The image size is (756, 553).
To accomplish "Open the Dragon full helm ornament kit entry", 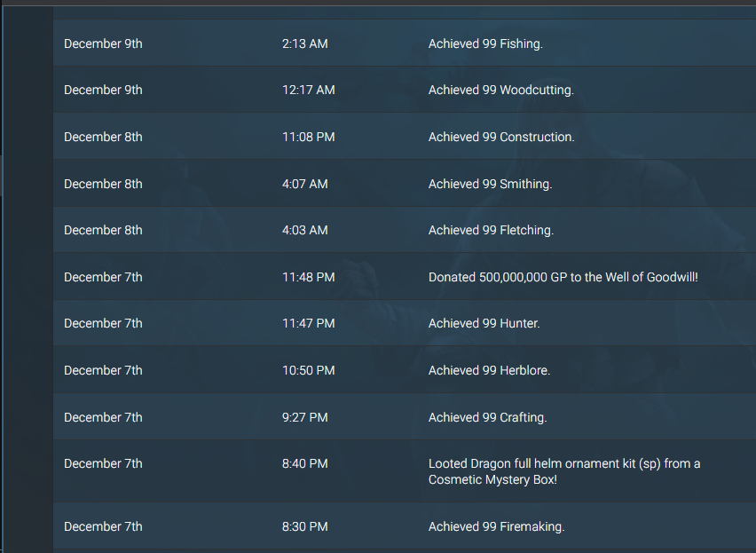I will 405,471.
